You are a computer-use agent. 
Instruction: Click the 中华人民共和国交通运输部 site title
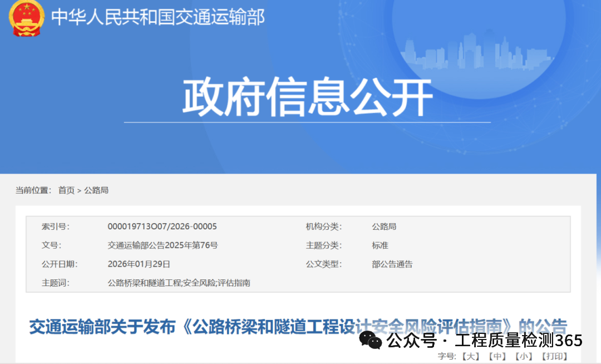click(158, 17)
